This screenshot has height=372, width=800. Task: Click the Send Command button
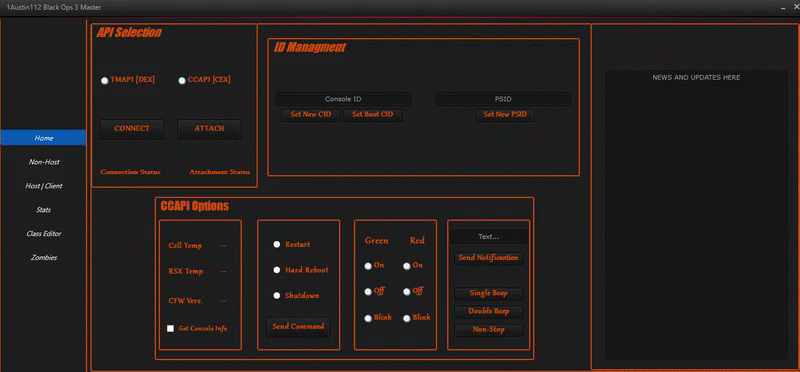pos(298,327)
